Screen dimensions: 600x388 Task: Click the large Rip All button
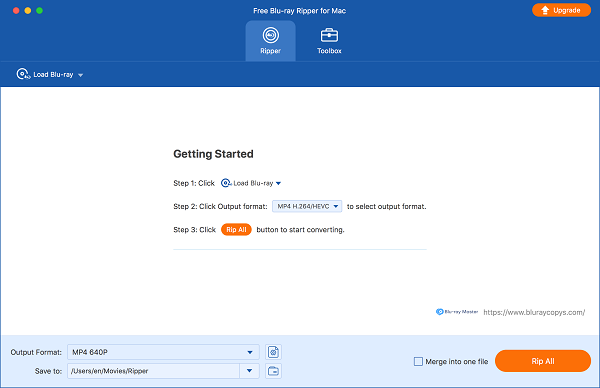[x=543, y=361]
